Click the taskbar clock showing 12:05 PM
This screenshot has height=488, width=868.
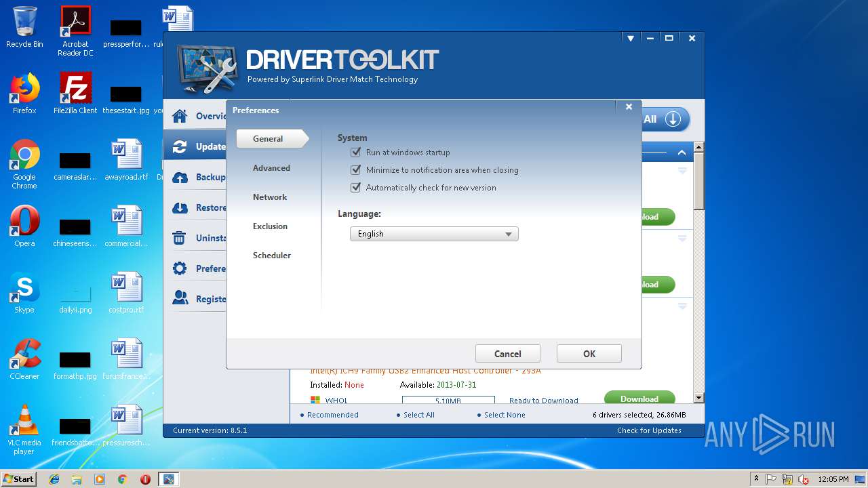pos(833,479)
